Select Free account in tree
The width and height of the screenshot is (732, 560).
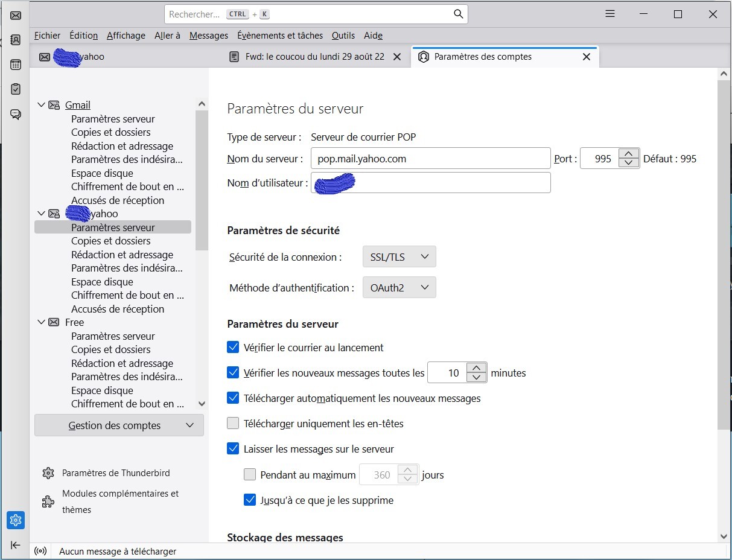click(x=75, y=322)
